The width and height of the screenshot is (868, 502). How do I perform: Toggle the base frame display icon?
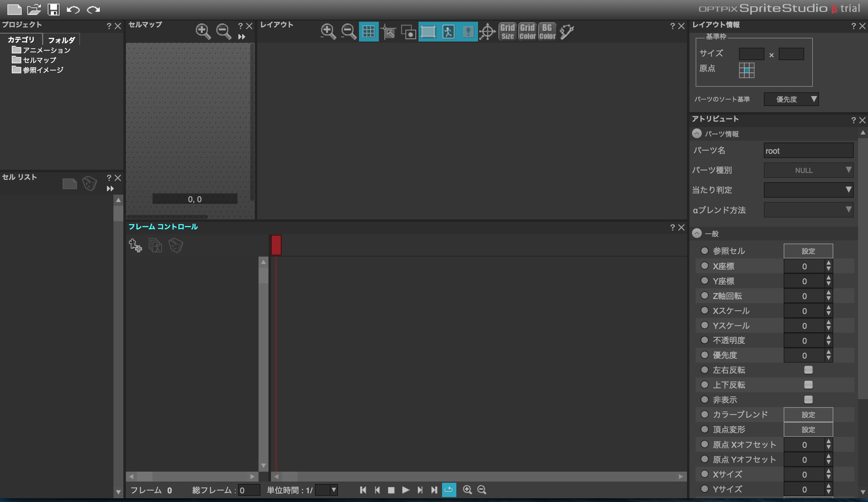428,32
